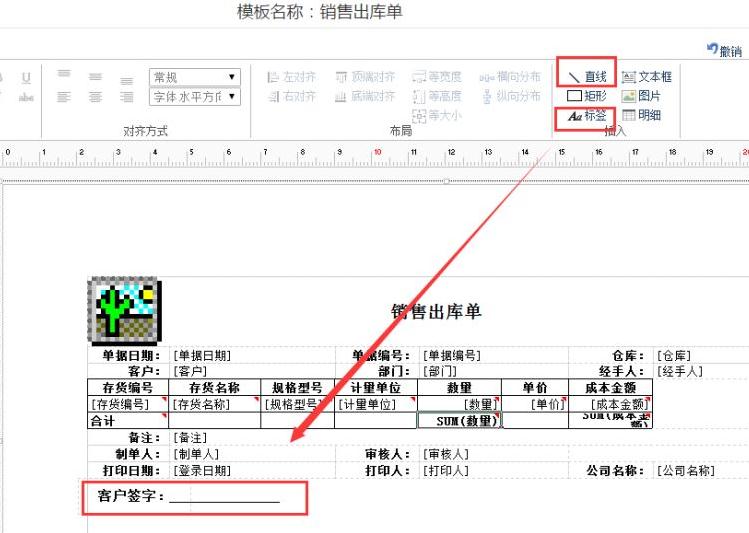The image size is (749, 533).
Task: Insert a 明细 detail table
Action: [x=641, y=116]
